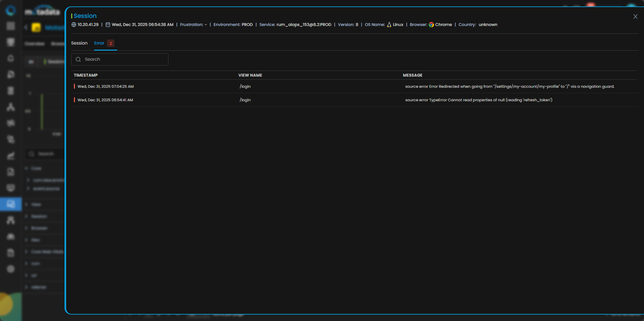Image resolution: width=644 pixels, height=321 pixels.
Task: Click the red error count badge
Action: [x=111, y=44]
